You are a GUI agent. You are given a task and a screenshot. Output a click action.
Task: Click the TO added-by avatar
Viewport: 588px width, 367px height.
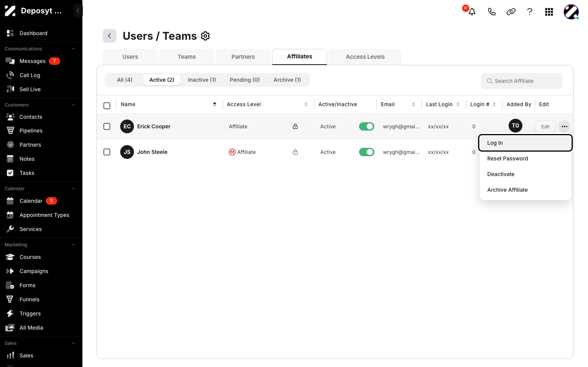coord(516,126)
